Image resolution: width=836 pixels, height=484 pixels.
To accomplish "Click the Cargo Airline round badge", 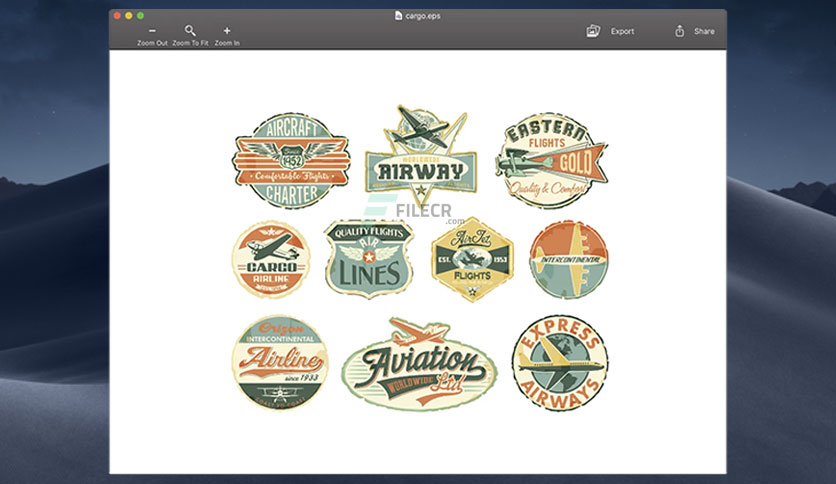I will pos(271,260).
